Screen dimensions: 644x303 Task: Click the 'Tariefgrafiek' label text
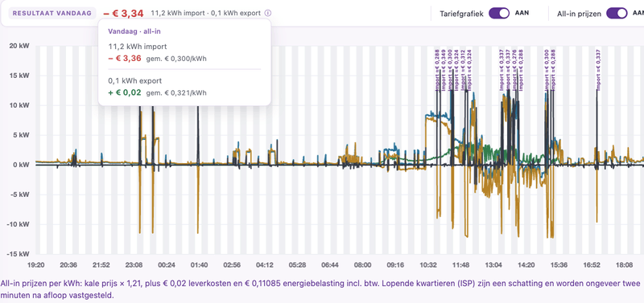click(462, 13)
